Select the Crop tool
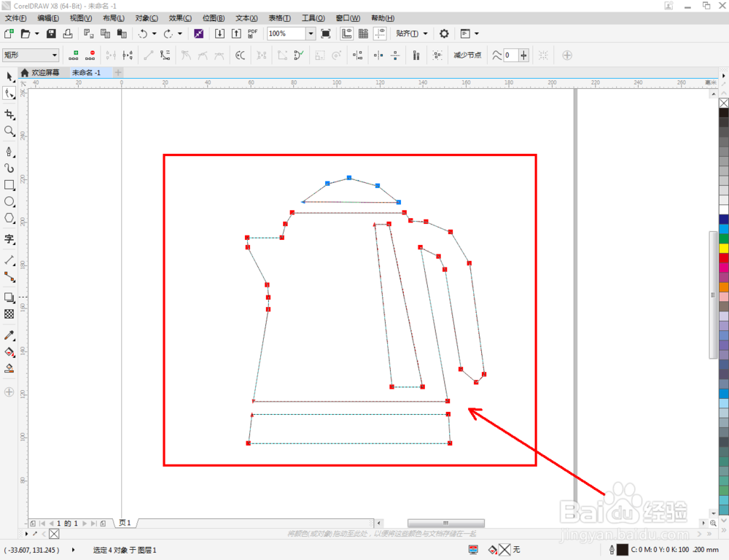Screen dimensions: 729x560 point(9,114)
